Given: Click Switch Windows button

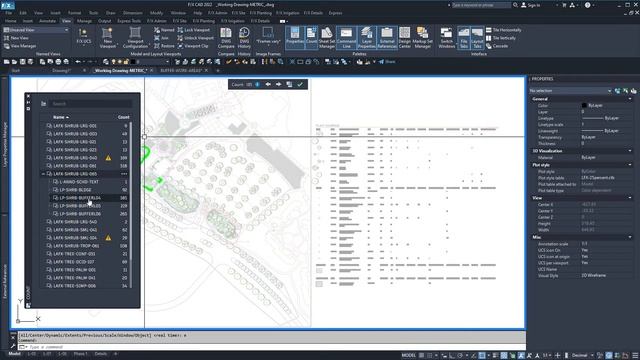Looking at the screenshot, I should [447, 38].
